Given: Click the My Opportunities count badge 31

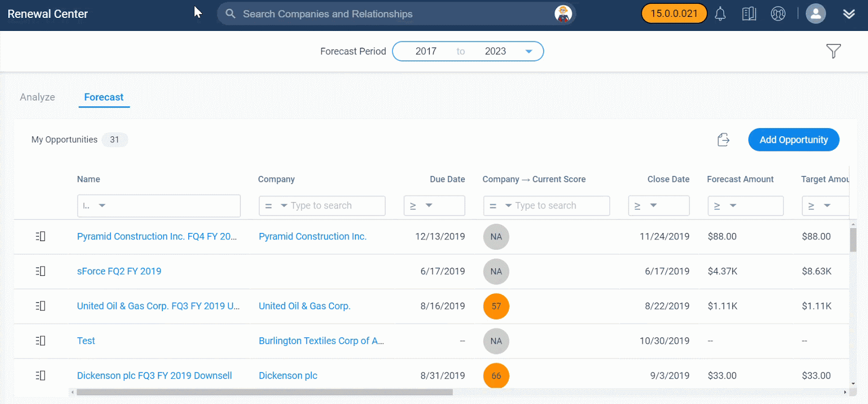Looking at the screenshot, I should 114,140.
